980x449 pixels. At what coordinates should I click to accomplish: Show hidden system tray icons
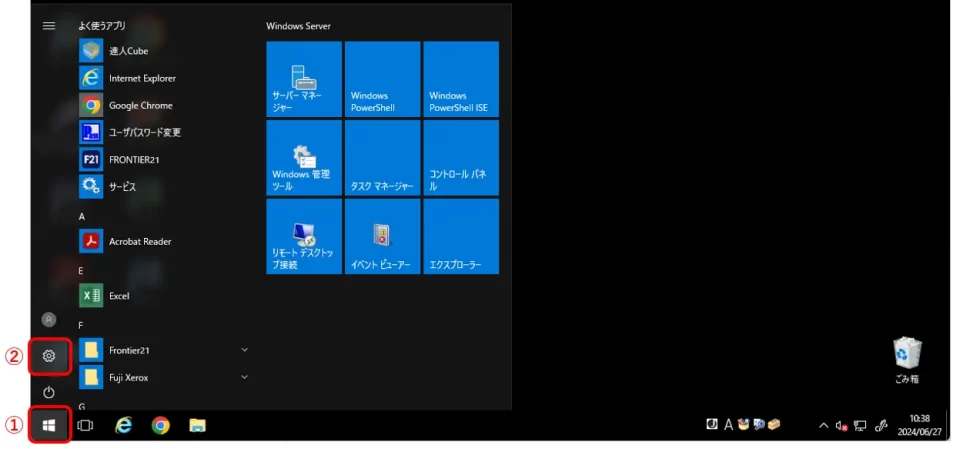click(x=824, y=425)
